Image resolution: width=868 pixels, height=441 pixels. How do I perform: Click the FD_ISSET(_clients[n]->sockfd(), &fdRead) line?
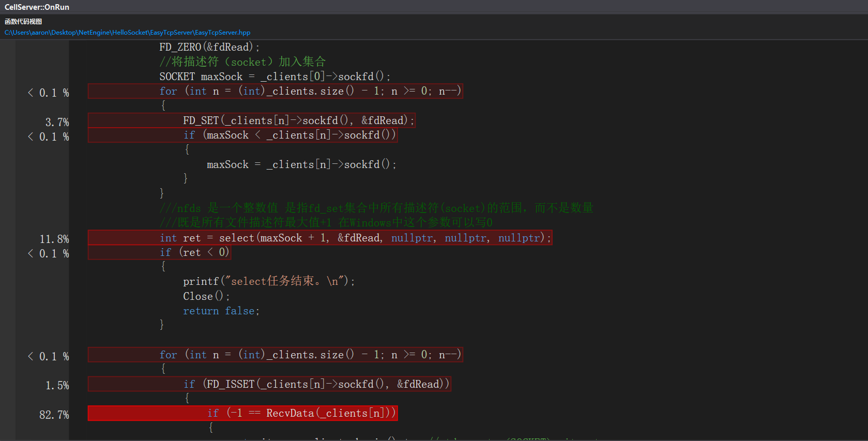tap(269, 384)
